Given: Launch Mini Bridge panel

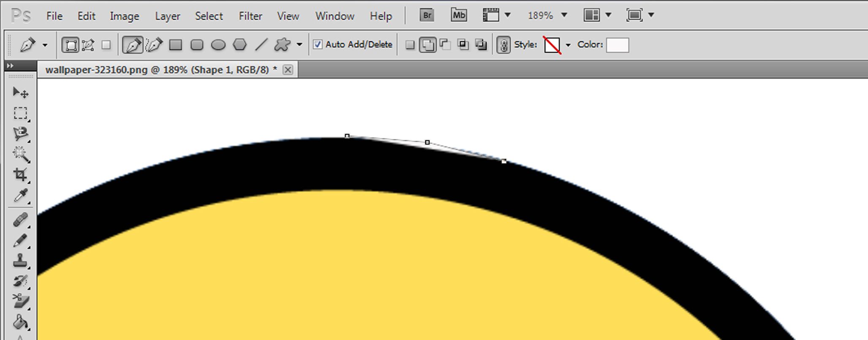Looking at the screenshot, I should point(459,15).
